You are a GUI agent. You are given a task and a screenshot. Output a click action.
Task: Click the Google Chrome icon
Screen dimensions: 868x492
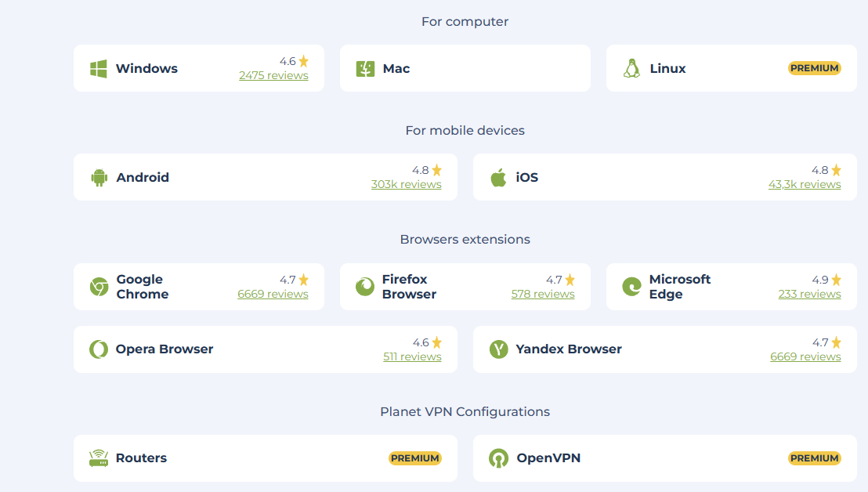coord(99,287)
